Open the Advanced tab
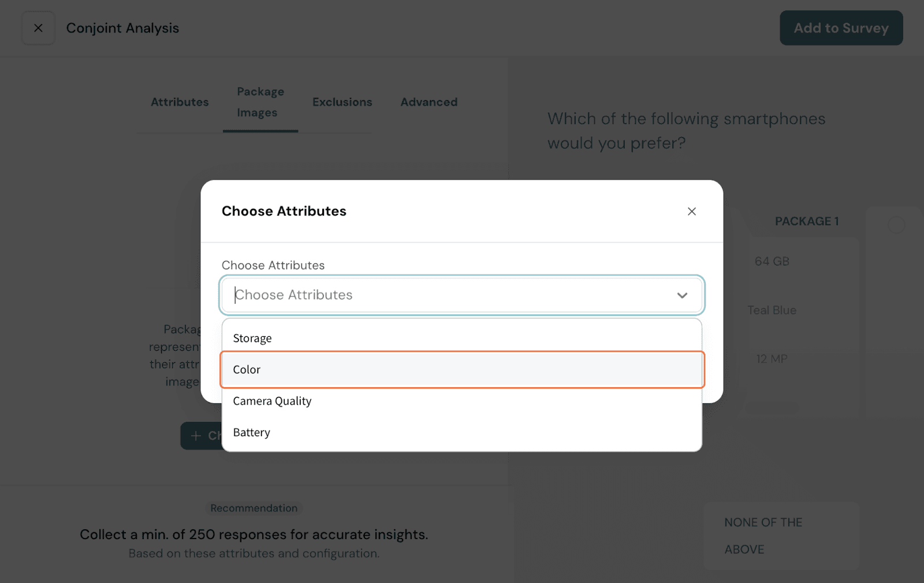This screenshot has height=583, width=924. point(429,102)
